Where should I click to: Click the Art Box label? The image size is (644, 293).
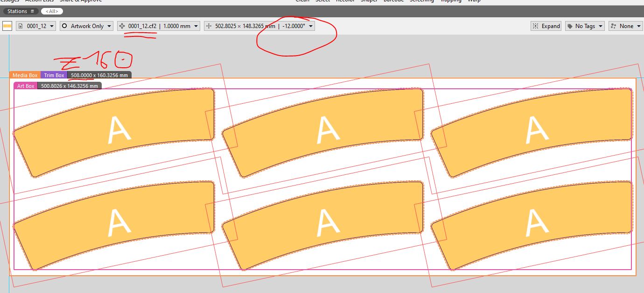click(x=26, y=86)
